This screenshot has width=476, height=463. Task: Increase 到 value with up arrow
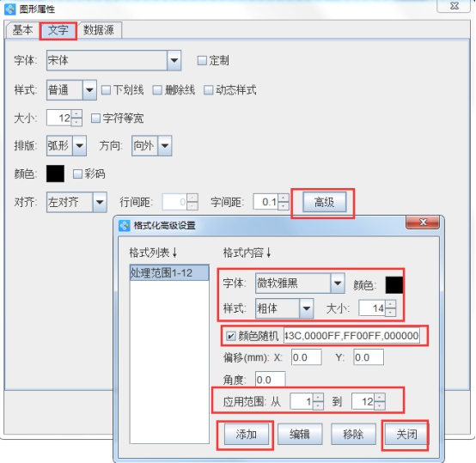tap(380, 398)
